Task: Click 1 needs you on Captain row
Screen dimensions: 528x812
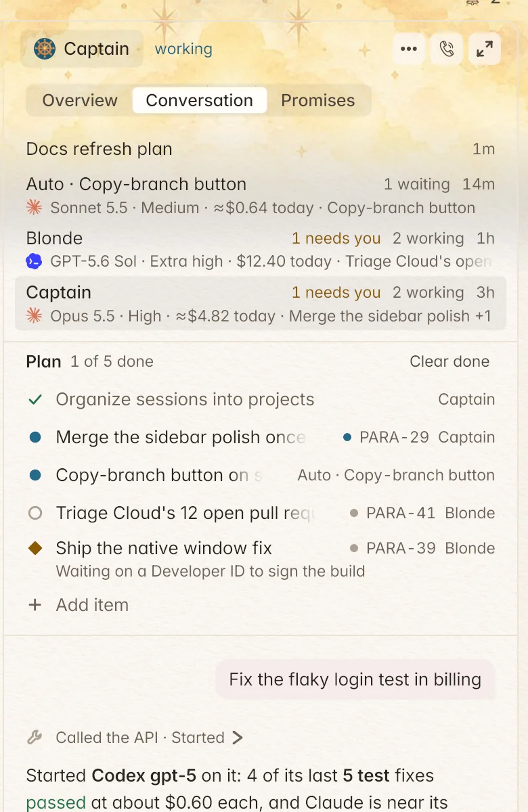Action: point(336,292)
